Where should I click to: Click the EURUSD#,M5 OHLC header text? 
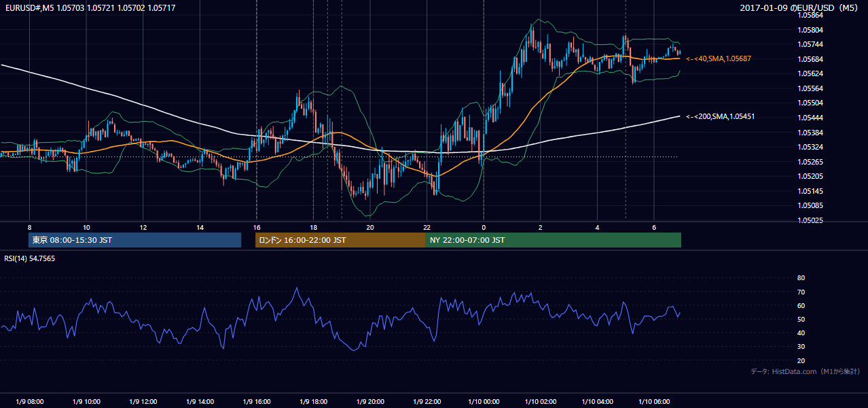(x=89, y=7)
